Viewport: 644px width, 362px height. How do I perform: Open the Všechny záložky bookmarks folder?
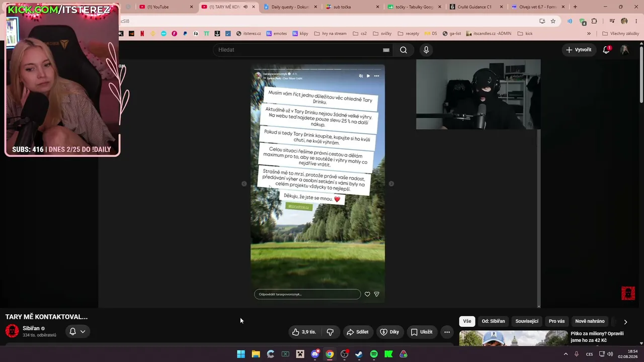pos(620,34)
